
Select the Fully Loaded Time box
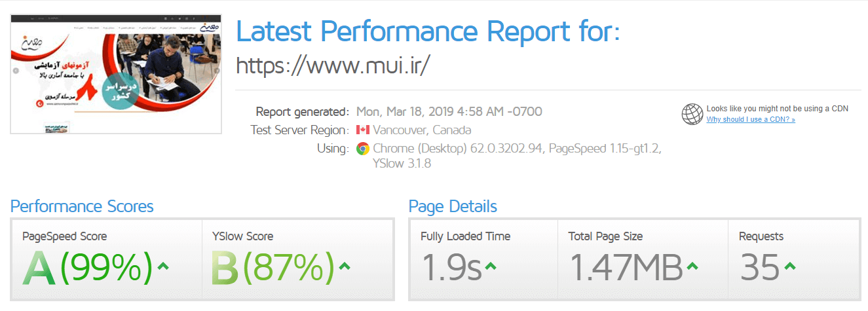[483, 260]
